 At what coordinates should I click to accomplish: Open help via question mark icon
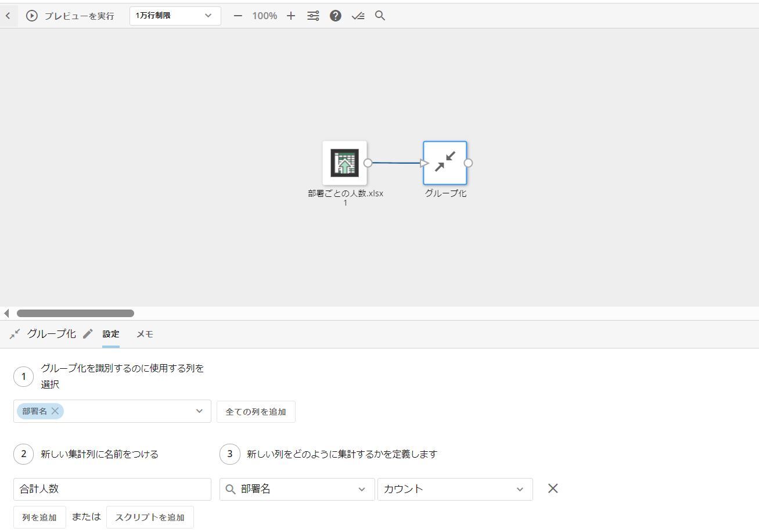336,16
